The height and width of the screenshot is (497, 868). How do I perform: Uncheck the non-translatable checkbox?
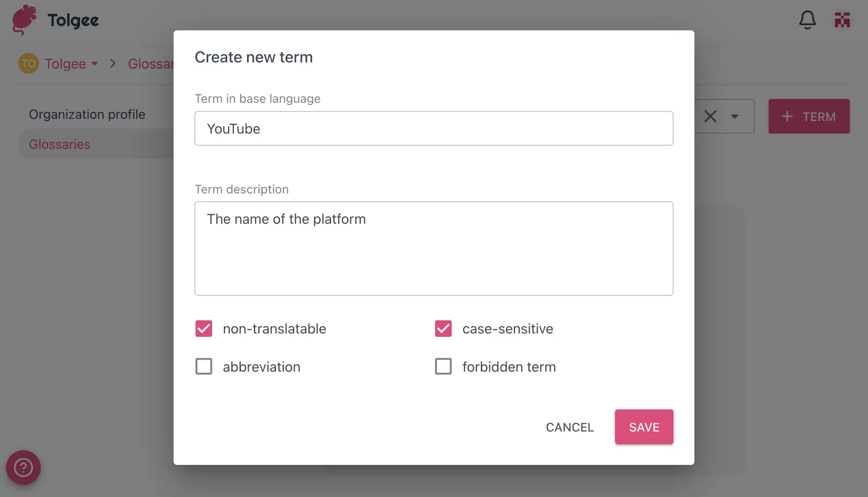pyautogui.click(x=204, y=329)
